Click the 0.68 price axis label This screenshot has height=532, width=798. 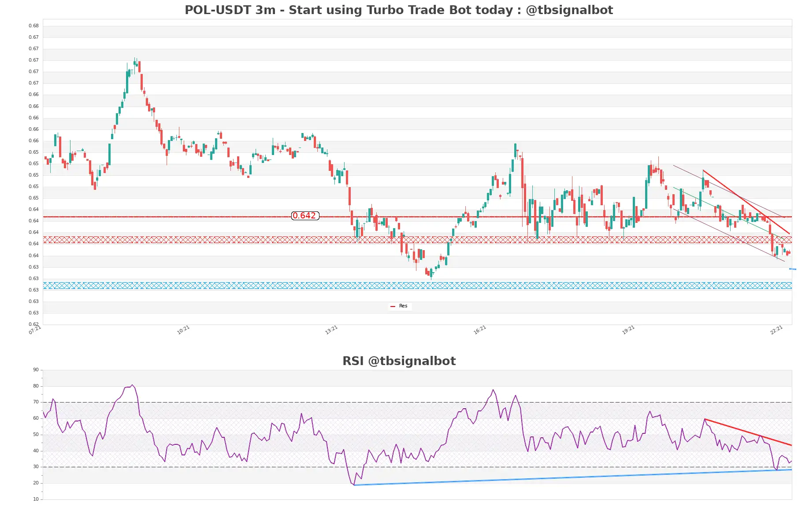33,26
